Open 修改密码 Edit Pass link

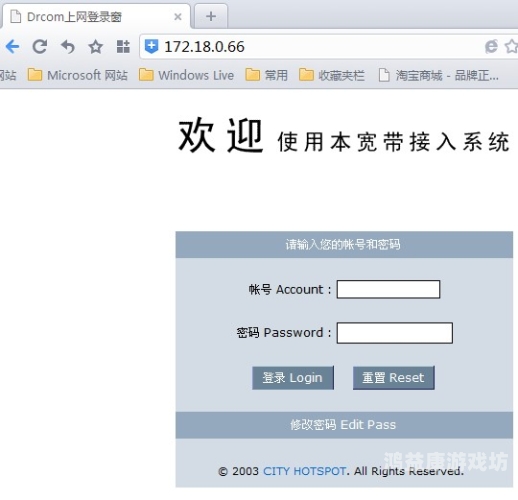343,425
